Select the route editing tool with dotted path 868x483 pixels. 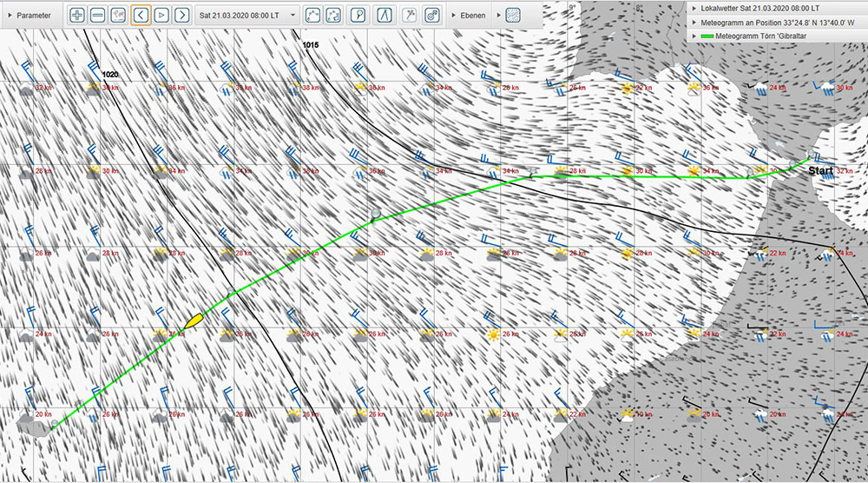click(x=335, y=15)
